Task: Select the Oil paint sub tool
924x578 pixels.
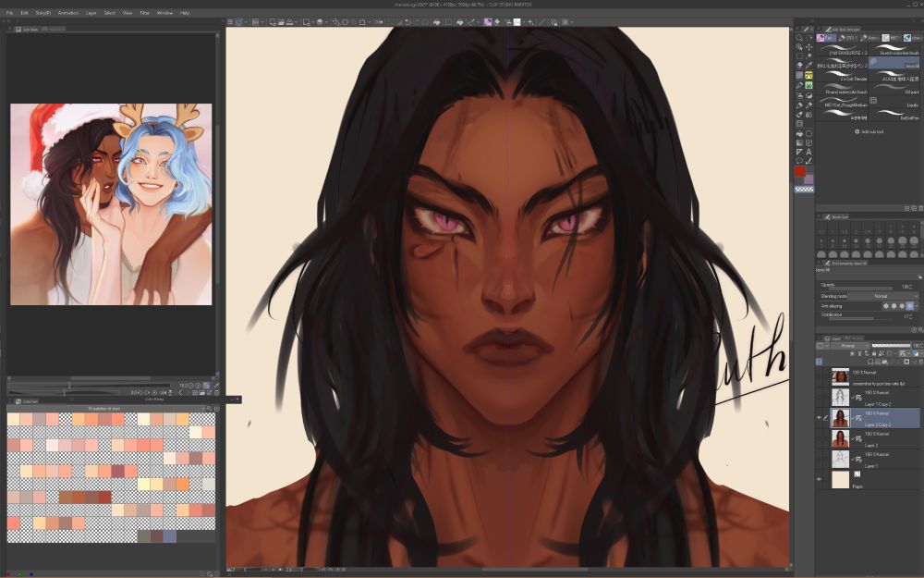Action: pos(894,87)
